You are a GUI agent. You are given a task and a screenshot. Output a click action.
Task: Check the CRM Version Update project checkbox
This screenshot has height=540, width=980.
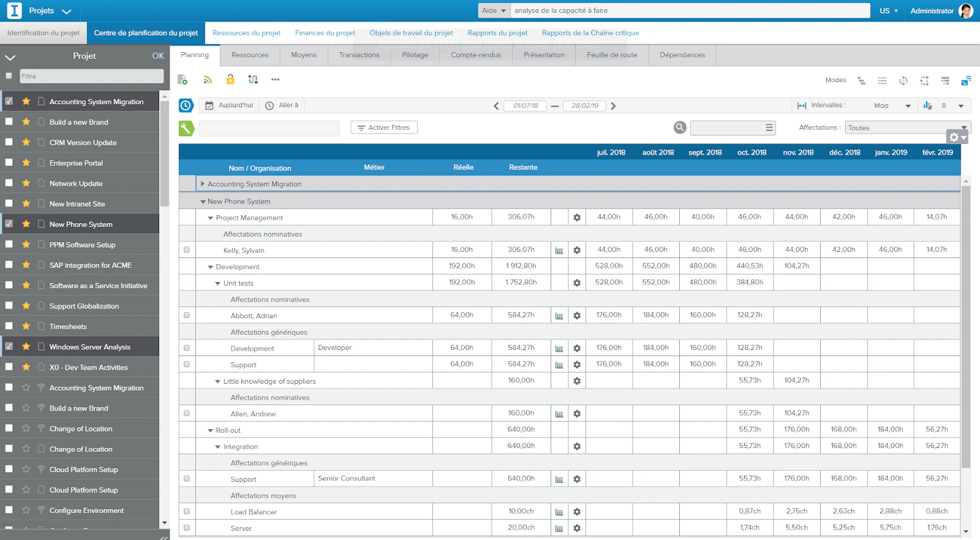(9, 142)
